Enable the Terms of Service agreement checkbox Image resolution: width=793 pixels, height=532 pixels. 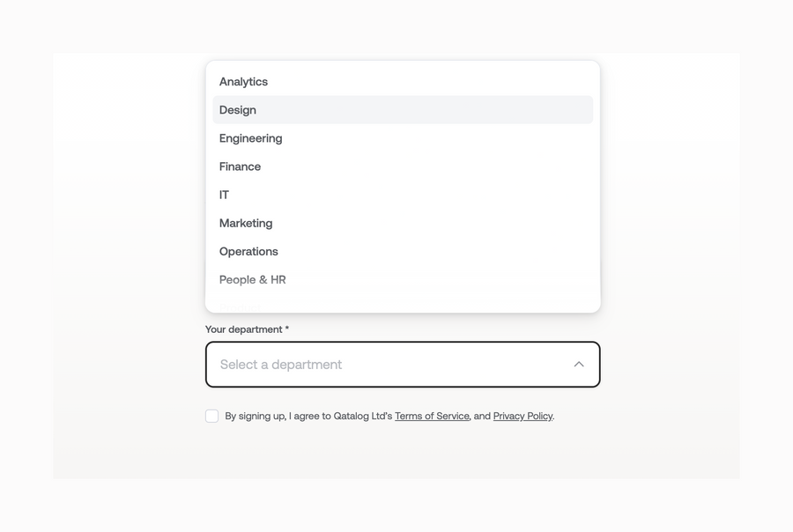pos(211,415)
